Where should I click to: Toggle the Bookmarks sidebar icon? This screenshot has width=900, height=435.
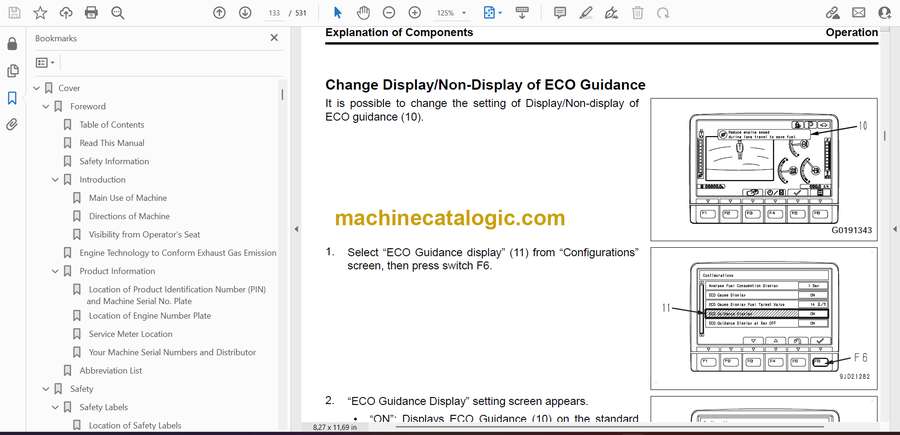tap(12, 98)
